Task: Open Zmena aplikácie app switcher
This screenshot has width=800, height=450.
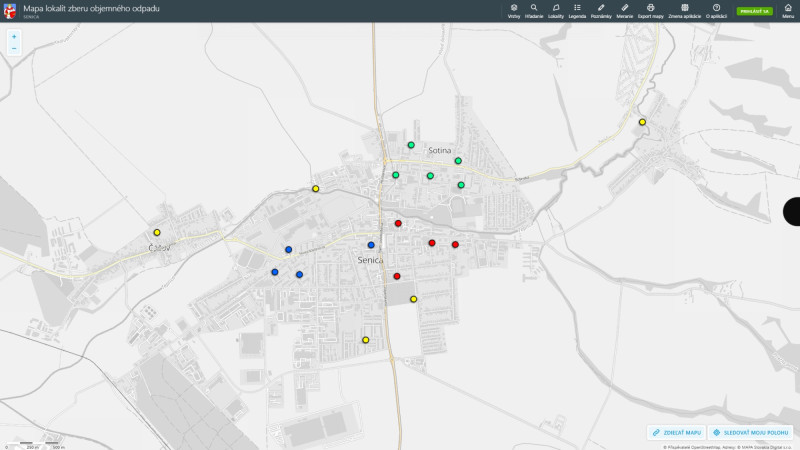Action: tap(685, 10)
